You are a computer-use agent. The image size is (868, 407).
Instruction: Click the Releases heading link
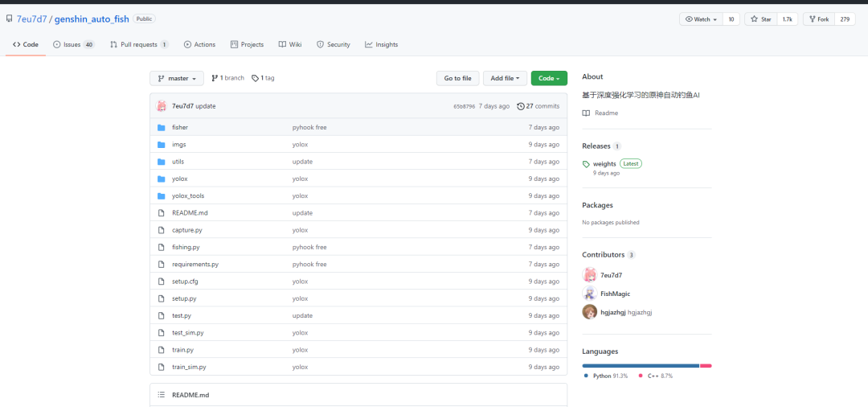(x=596, y=146)
